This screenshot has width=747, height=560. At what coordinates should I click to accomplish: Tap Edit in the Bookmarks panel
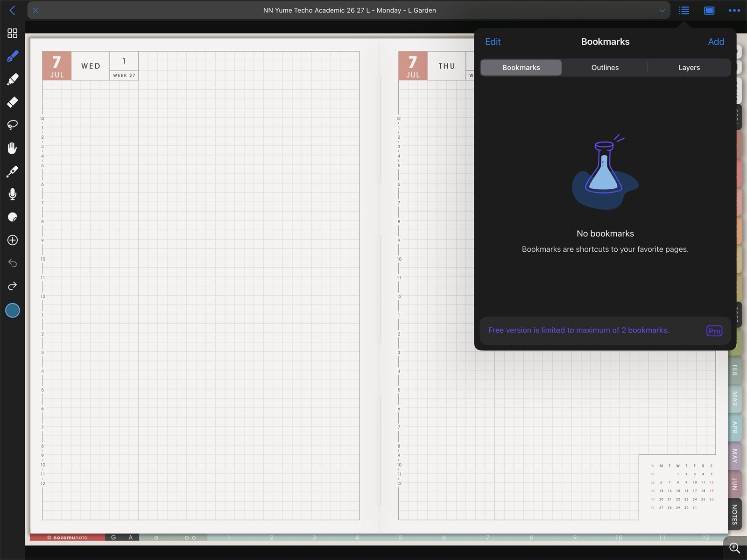tap(493, 42)
